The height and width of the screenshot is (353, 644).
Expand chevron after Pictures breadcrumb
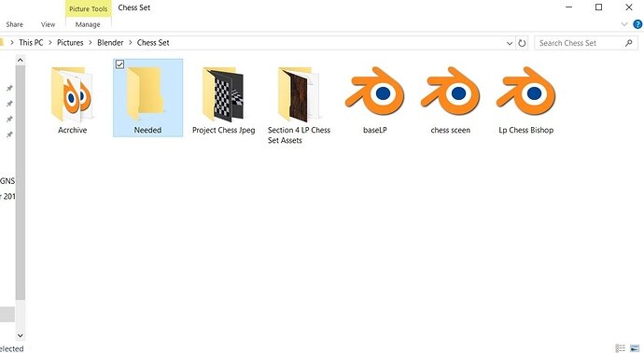(x=91, y=43)
